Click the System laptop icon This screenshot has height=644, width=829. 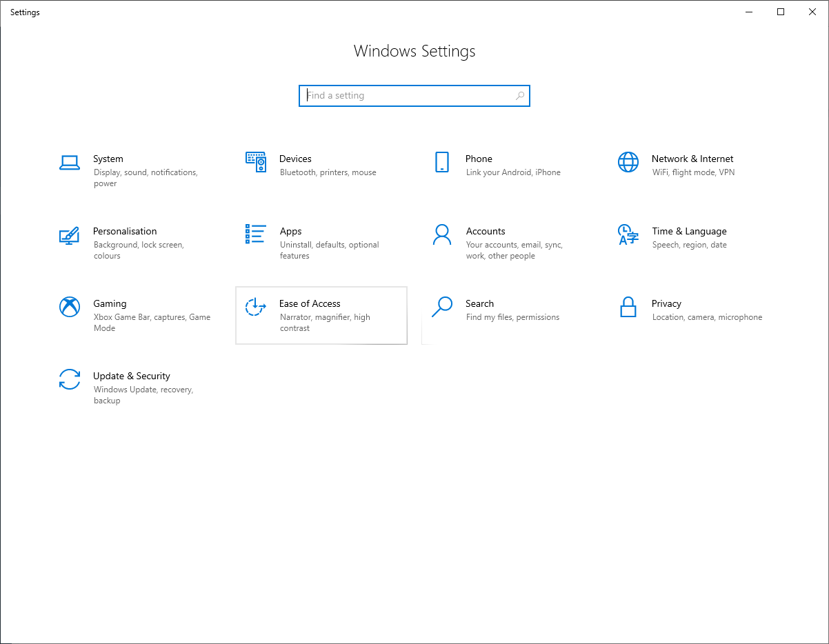[70, 163]
